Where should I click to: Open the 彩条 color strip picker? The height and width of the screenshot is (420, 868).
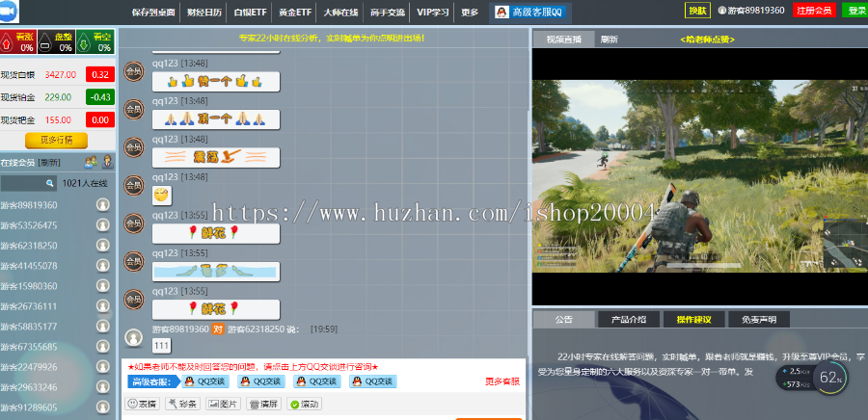(x=182, y=404)
